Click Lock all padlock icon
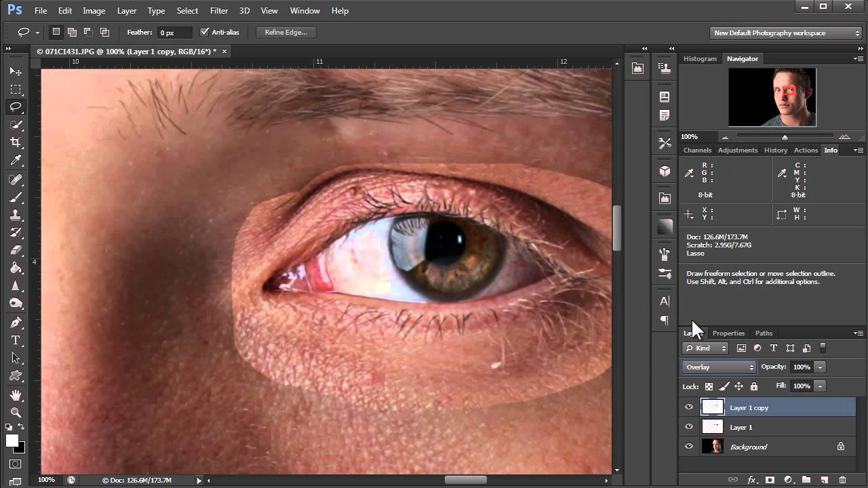The height and width of the screenshot is (488, 868). point(753,386)
